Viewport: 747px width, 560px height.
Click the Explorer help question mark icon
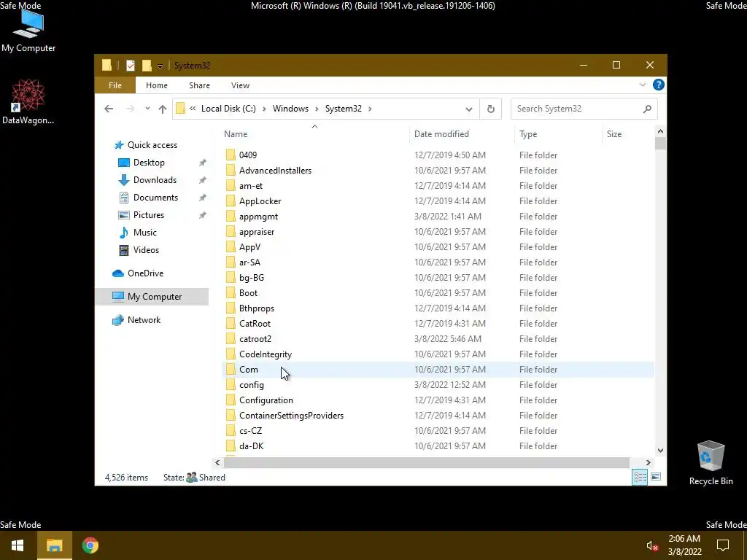point(659,85)
